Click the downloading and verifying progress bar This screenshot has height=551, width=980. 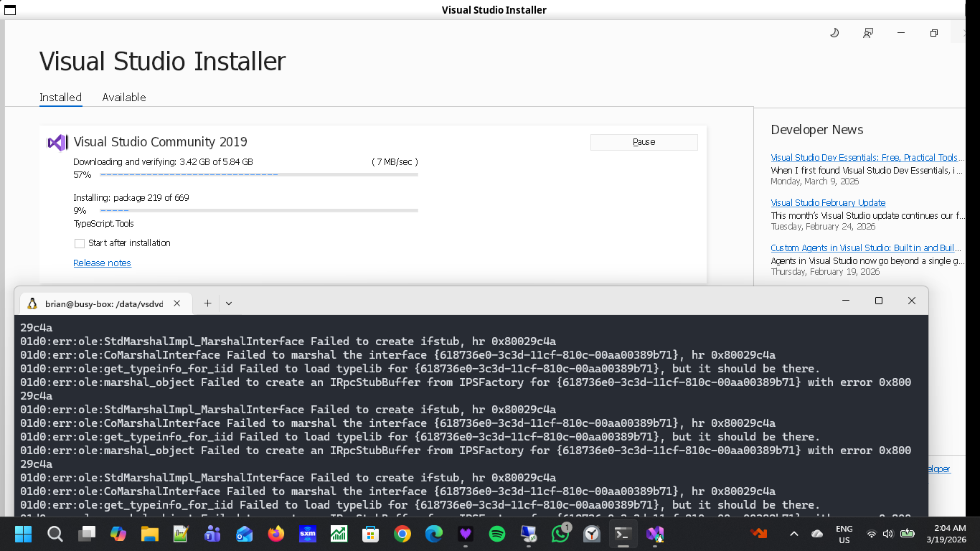[x=258, y=174]
